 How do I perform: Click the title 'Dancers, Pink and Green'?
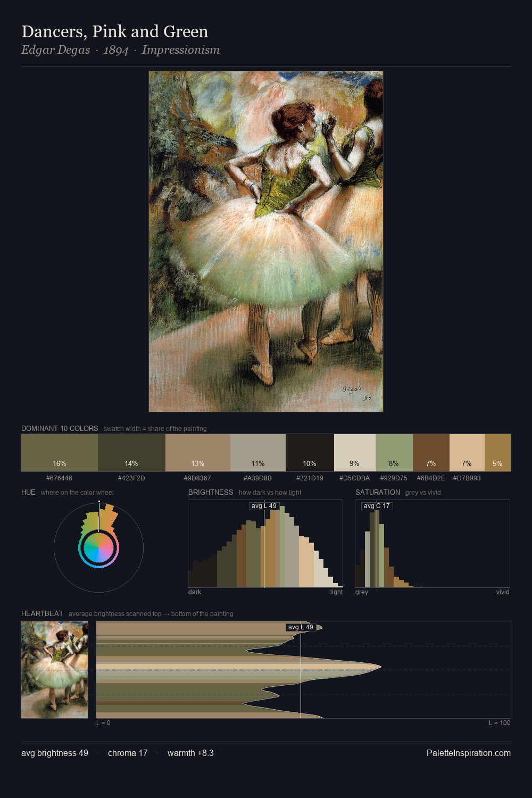pyautogui.click(x=115, y=31)
